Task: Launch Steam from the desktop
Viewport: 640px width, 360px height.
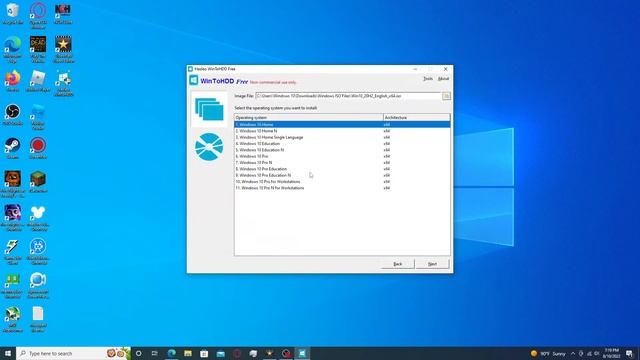Action: pos(13,146)
